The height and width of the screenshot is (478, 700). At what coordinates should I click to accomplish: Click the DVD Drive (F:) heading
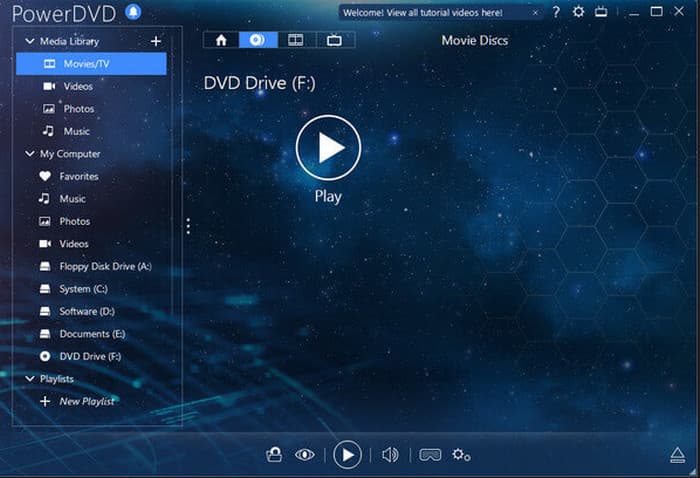[259, 83]
